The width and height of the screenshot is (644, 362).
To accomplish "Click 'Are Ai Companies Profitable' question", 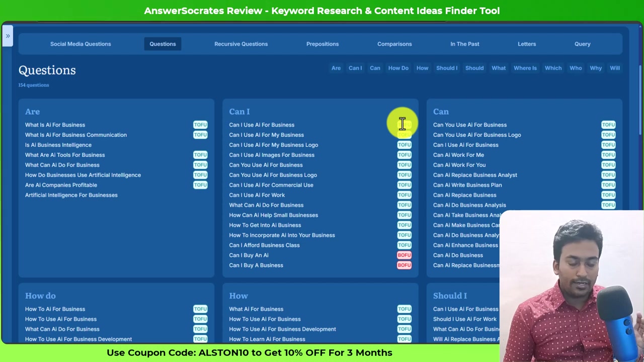I will (61, 185).
